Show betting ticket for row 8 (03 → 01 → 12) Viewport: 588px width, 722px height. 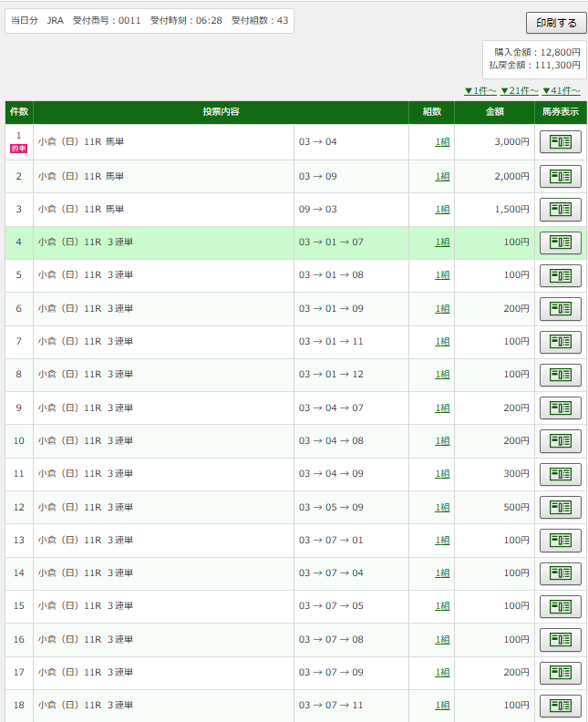coord(561,375)
